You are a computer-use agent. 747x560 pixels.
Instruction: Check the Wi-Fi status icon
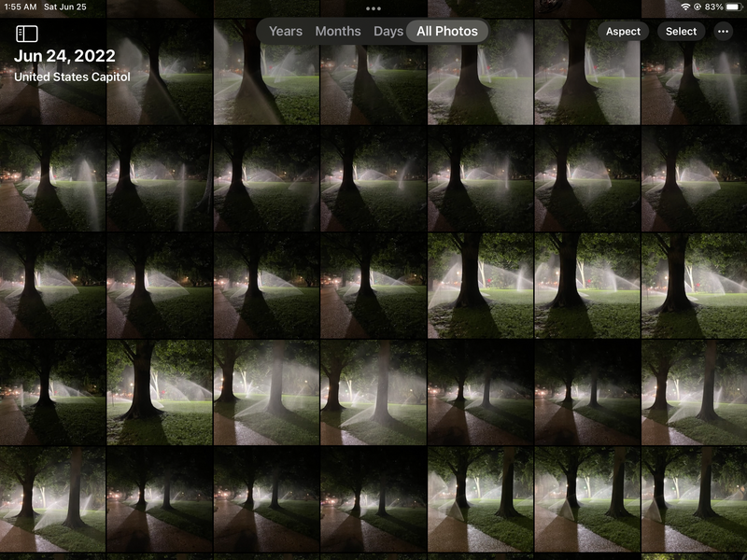pyautogui.click(x=685, y=7)
